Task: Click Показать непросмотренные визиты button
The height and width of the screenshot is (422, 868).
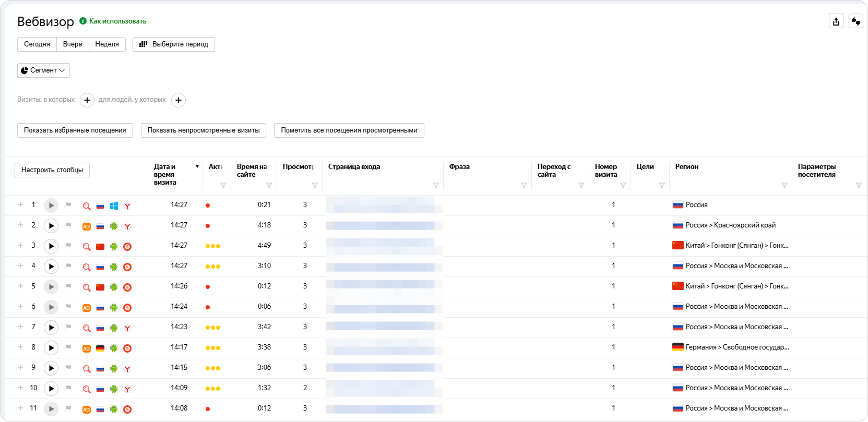Action: click(204, 130)
